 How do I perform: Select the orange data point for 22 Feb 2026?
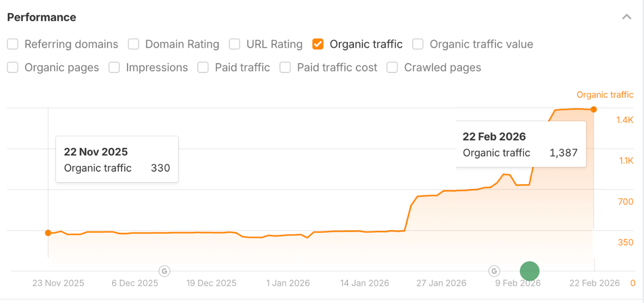pos(594,110)
